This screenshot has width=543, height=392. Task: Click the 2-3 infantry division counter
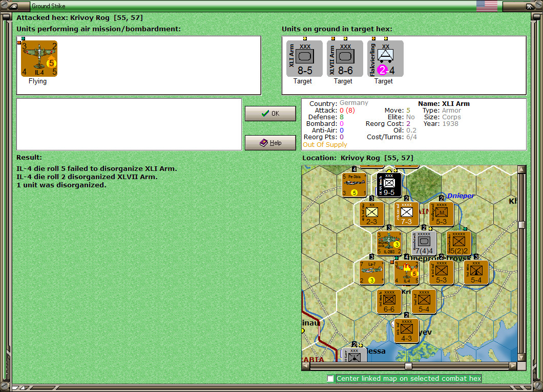coord(371,214)
